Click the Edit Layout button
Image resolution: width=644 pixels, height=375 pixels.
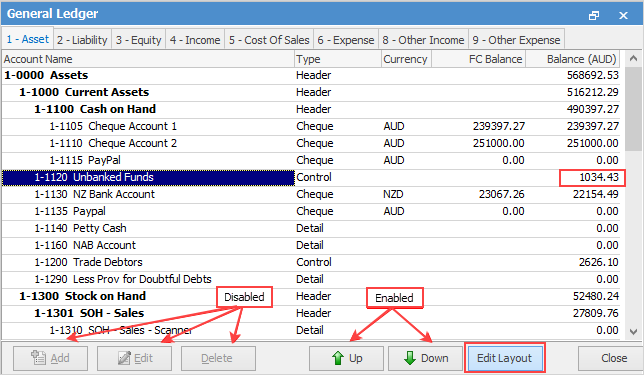504,358
